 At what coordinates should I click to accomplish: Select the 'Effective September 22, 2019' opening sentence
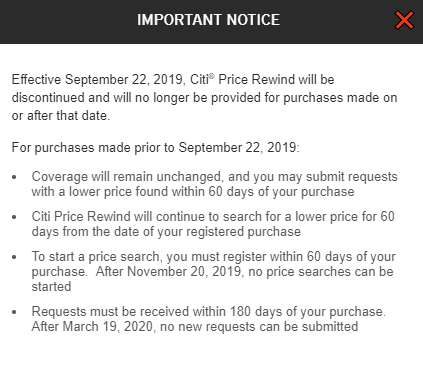click(x=98, y=80)
